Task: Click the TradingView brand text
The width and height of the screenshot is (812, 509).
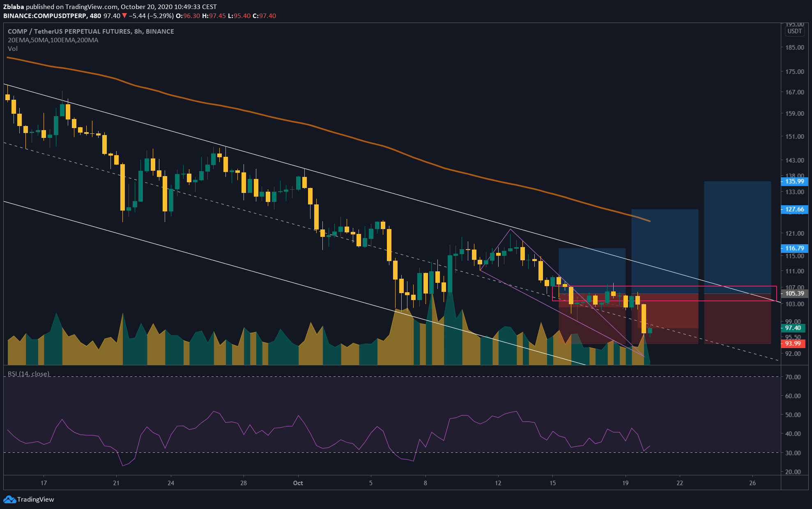Action: pos(36,500)
